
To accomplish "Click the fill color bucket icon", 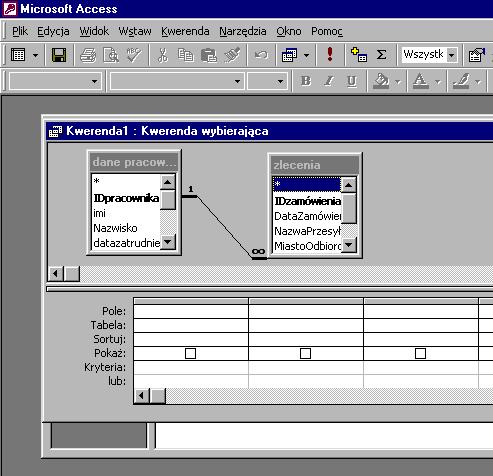I will 381,81.
